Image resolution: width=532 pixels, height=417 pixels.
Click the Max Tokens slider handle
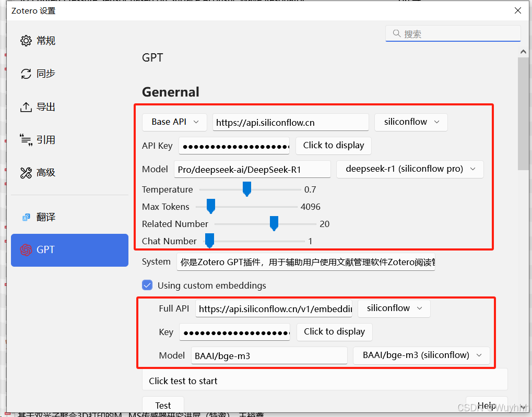(211, 206)
